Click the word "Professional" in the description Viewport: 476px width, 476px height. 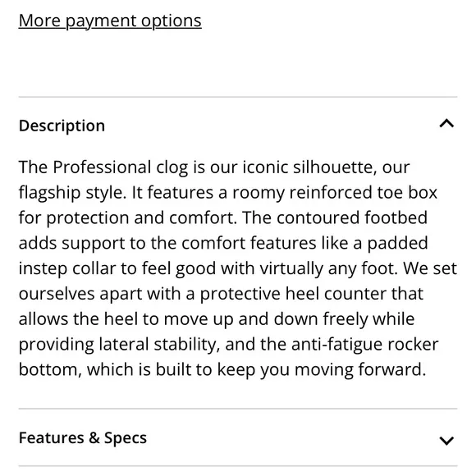point(102,167)
